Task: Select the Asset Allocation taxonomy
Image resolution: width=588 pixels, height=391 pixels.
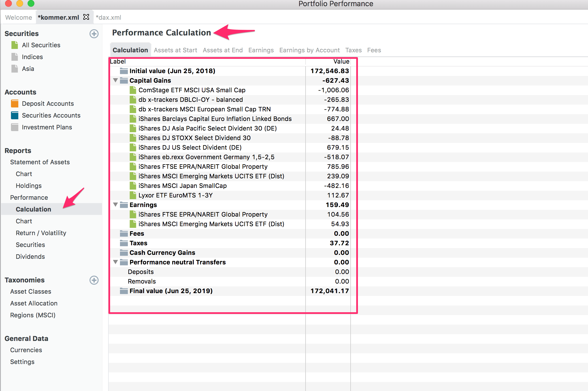Action: coord(34,303)
